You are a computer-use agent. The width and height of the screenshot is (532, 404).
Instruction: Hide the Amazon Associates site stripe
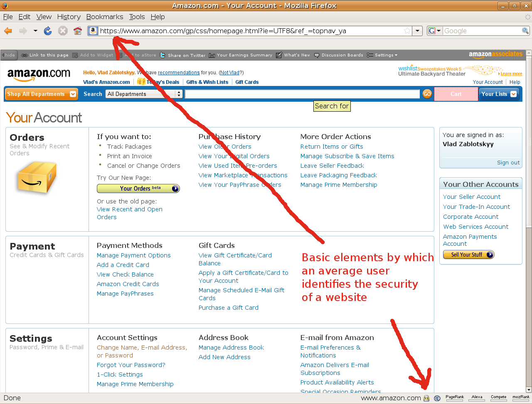(x=8, y=55)
